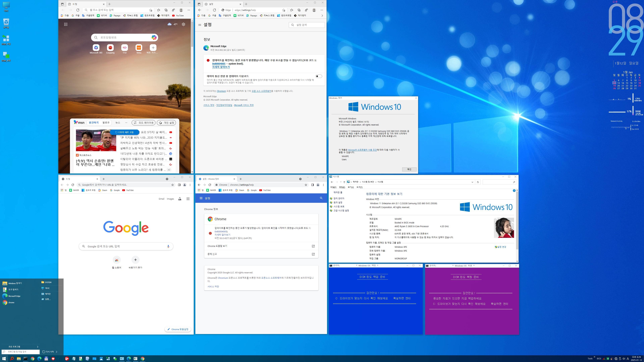644x362 pixels.
Task: Click 문제 신고 row in Chrome settings
Action: (x=261, y=254)
